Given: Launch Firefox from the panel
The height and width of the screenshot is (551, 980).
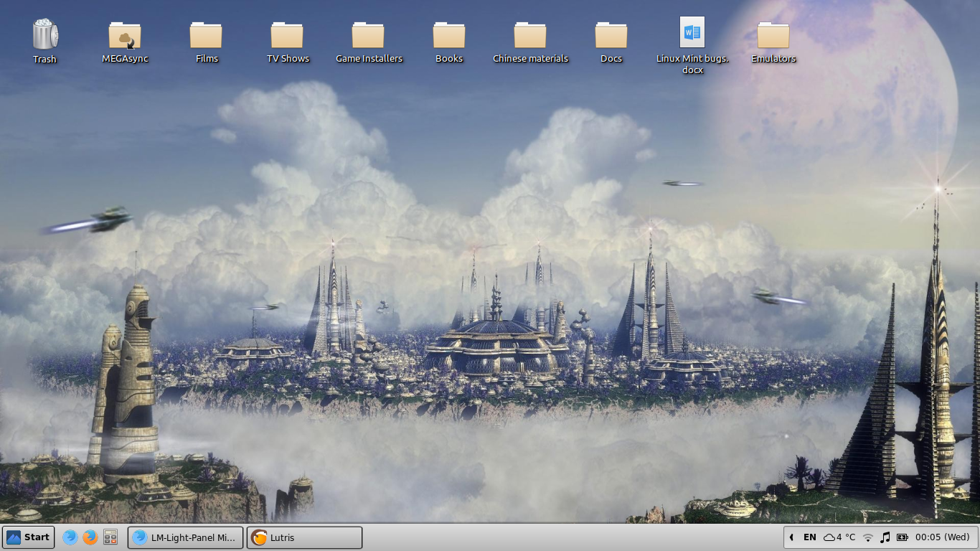Looking at the screenshot, I should tap(90, 537).
